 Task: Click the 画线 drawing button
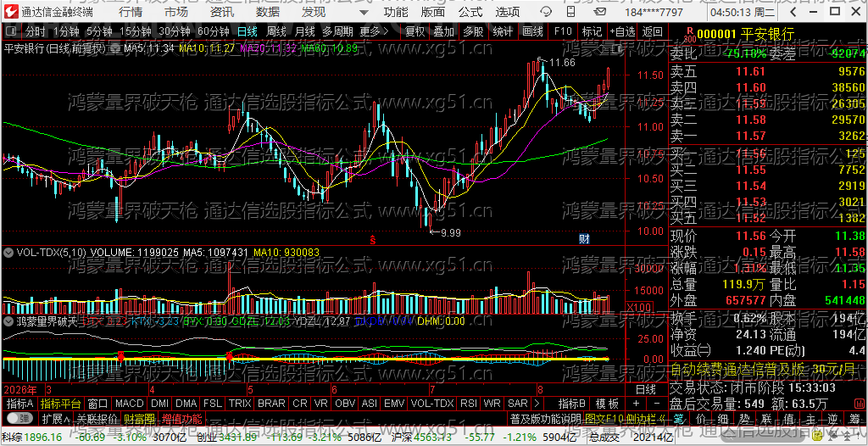tap(532, 31)
